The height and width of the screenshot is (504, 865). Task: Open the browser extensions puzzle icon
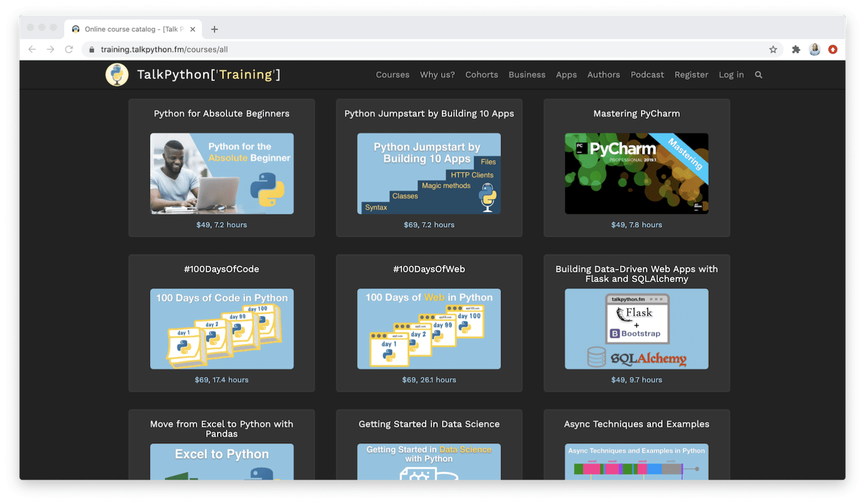[x=796, y=49]
